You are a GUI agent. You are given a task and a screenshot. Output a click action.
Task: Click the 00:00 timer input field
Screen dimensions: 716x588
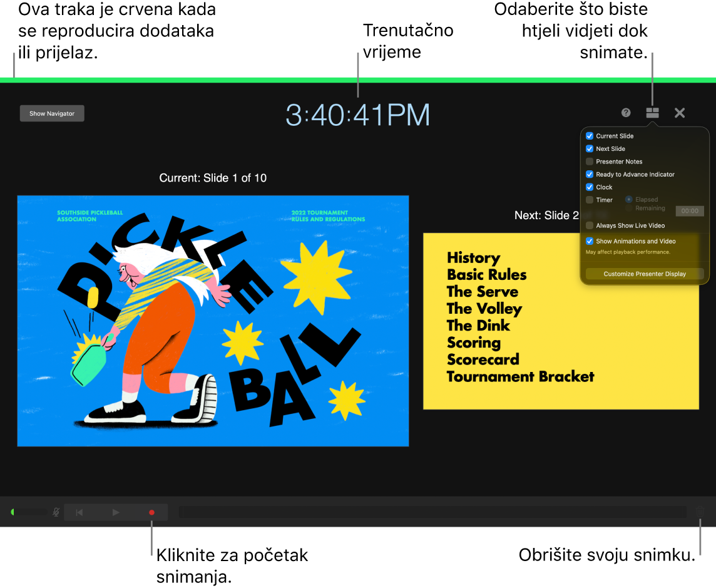[690, 211]
